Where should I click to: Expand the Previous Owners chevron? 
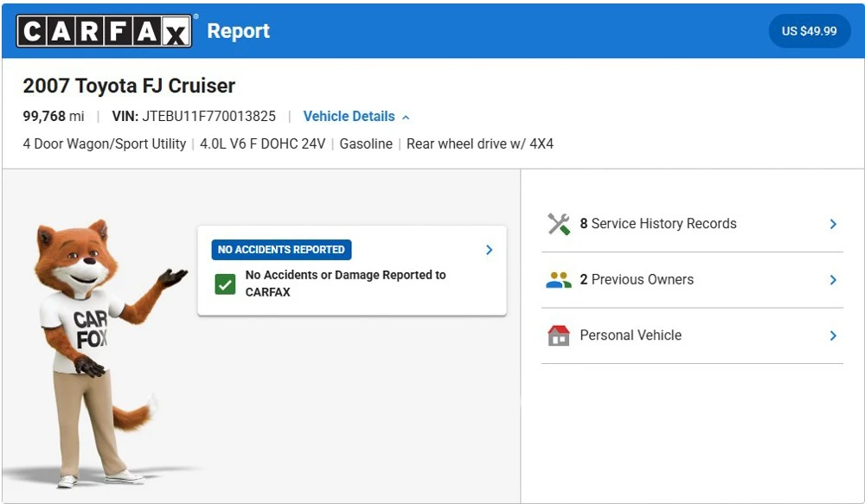pyautogui.click(x=833, y=280)
